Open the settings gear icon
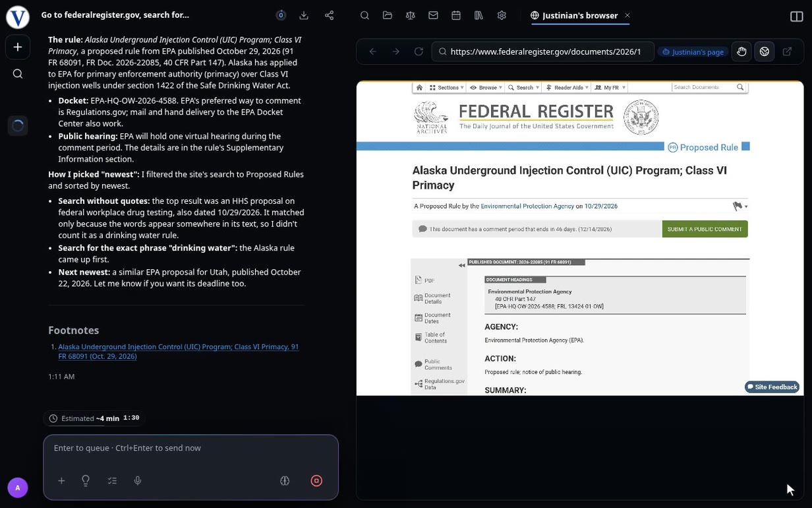812x508 pixels. [502, 15]
